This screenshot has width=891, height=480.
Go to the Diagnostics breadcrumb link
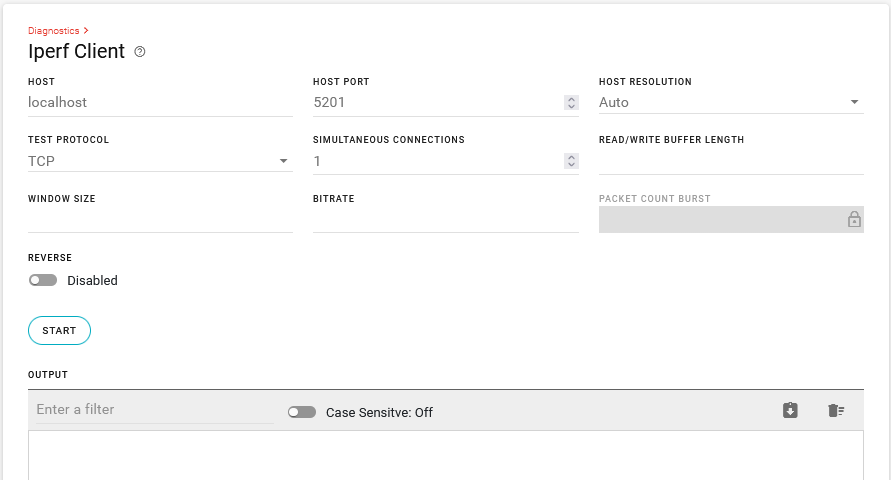[53, 31]
